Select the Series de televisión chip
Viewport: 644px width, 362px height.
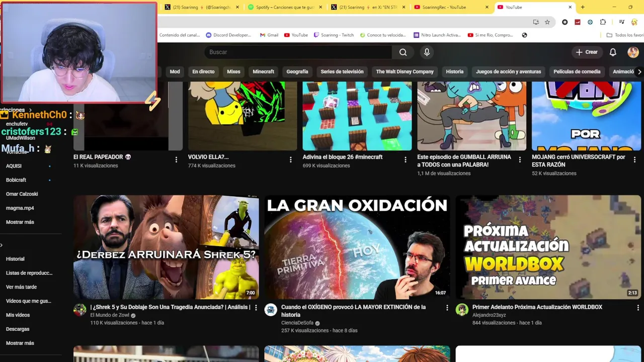tap(342, 71)
